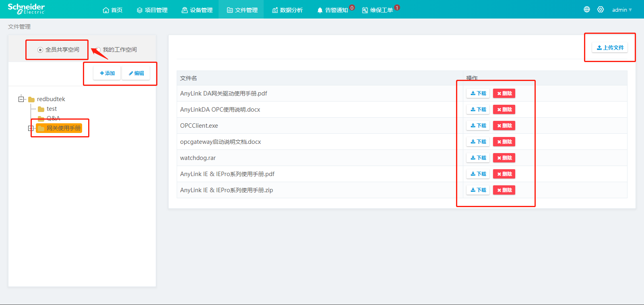The image size is (644, 305).
Task: Click the 添加 add folder button
Action: pos(107,73)
